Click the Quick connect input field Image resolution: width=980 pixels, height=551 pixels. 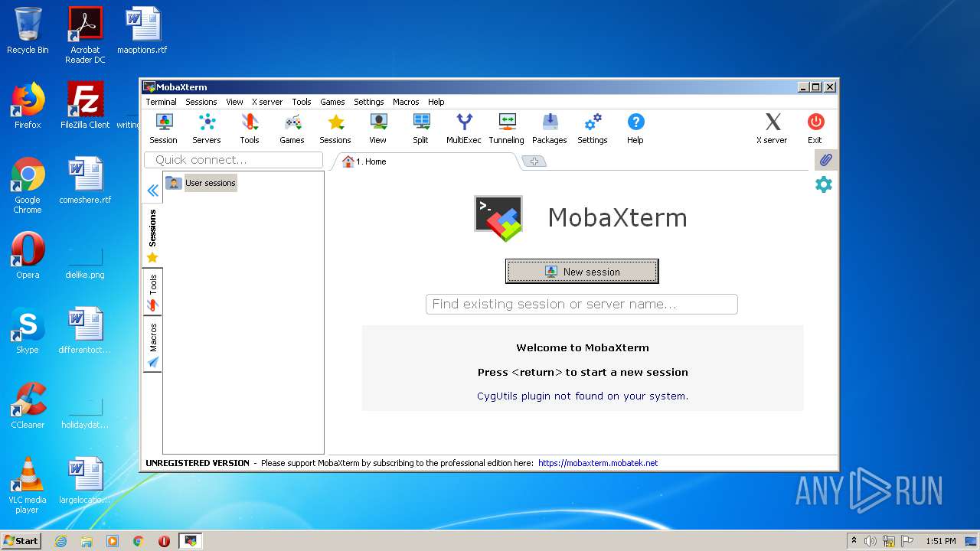coord(234,160)
